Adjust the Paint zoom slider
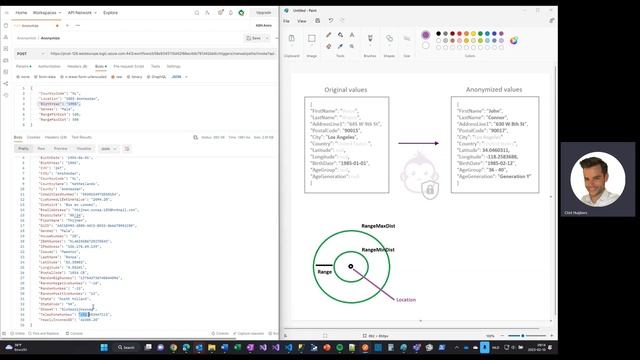640x360 pixels. (x=523, y=336)
